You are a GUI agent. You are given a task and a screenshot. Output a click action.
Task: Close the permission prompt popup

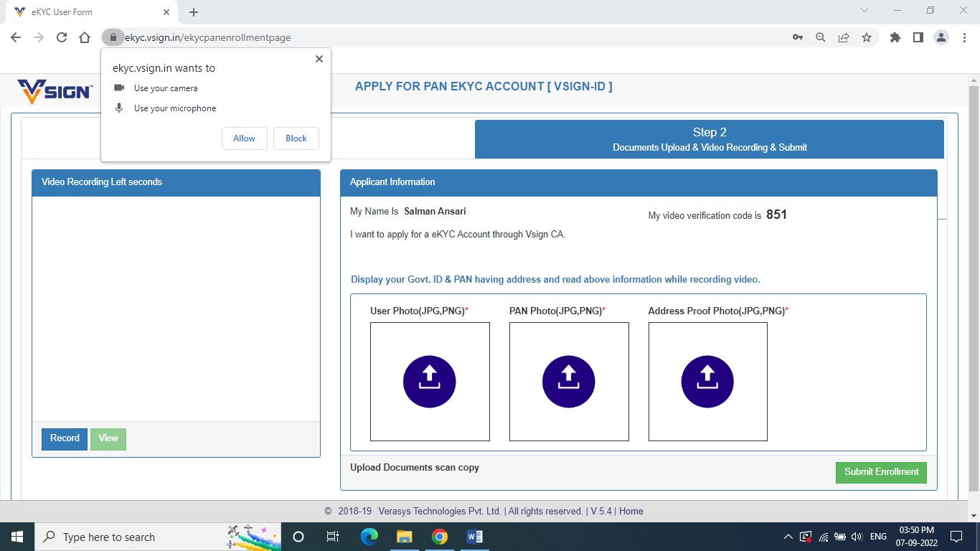[319, 59]
